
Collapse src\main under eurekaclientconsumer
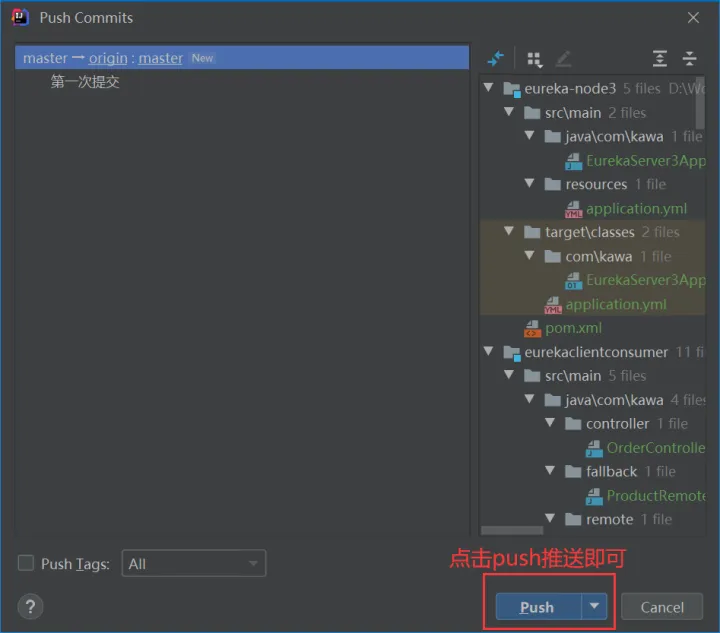click(x=509, y=374)
